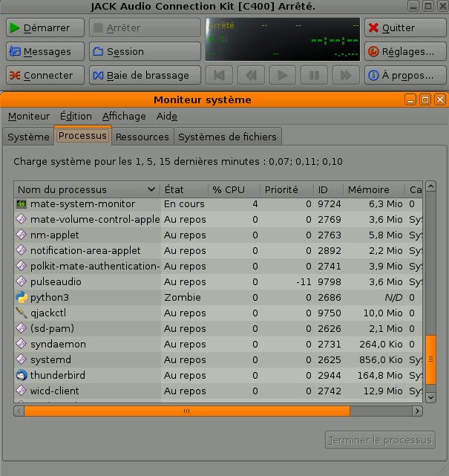Open Aide menu
The width and height of the screenshot is (449, 476).
click(x=167, y=117)
